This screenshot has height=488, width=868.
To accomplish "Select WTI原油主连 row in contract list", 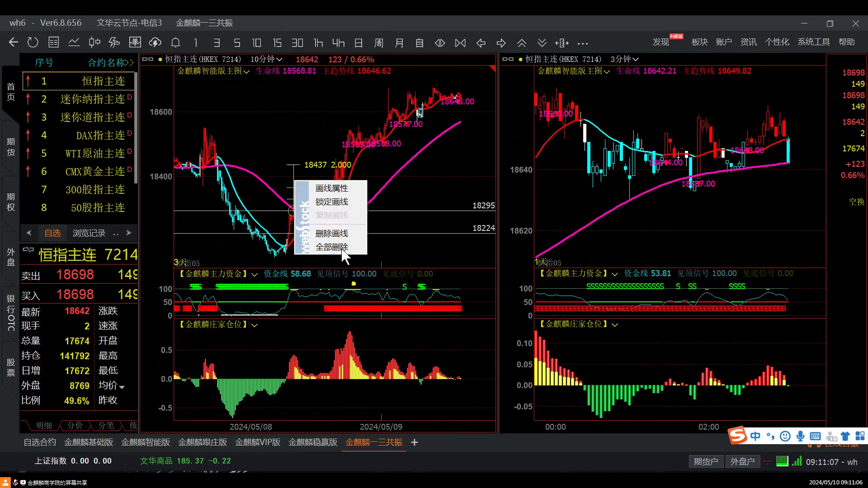I will tap(79, 153).
